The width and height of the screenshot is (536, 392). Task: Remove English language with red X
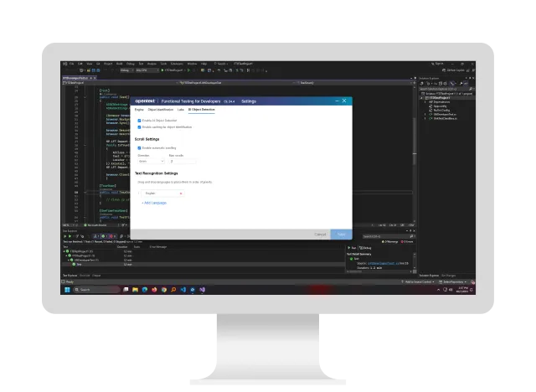pyautogui.click(x=181, y=193)
